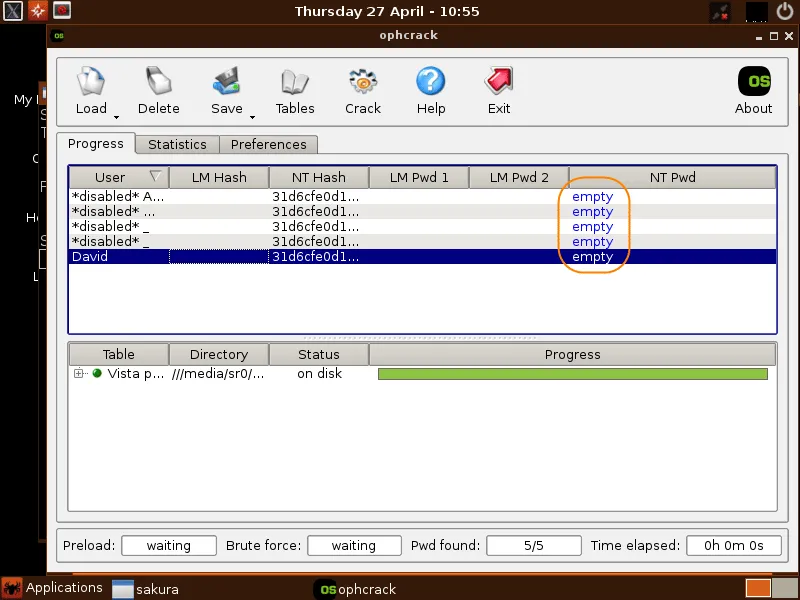
Task: Open the Save dropdown arrow
Action: [x=252, y=116]
